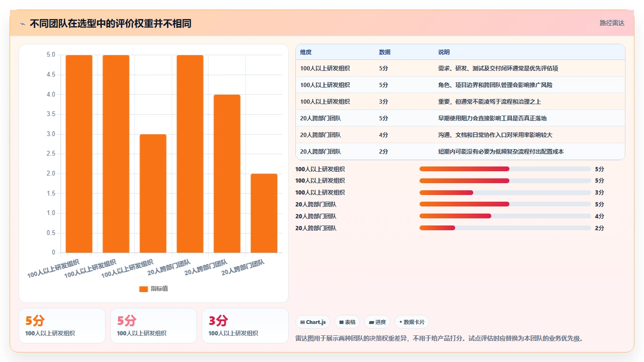Select row 早期使用阻力会直接影响工具是否真正落地
644x362 pixels.
point(460,118)
